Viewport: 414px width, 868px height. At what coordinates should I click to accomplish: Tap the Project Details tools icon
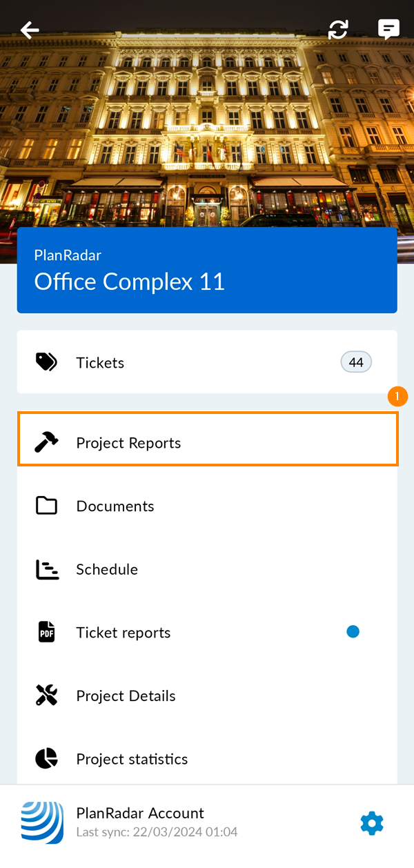click(46, 696)
